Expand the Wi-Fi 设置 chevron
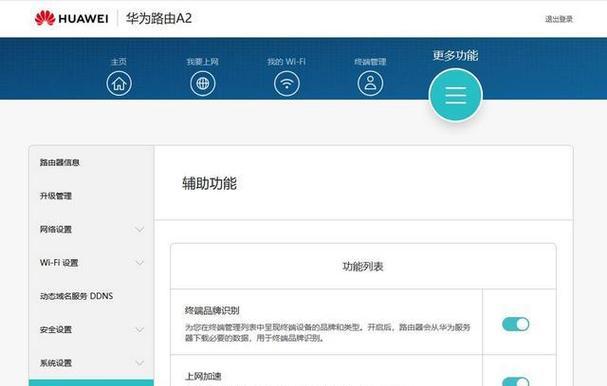Image resolution: width=607 pixels, height=386 pixels. tap(139, 263)
